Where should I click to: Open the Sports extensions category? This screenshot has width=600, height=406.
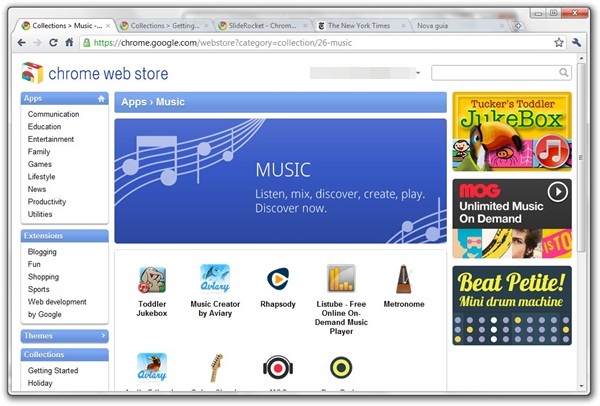(x=38, y=289)
